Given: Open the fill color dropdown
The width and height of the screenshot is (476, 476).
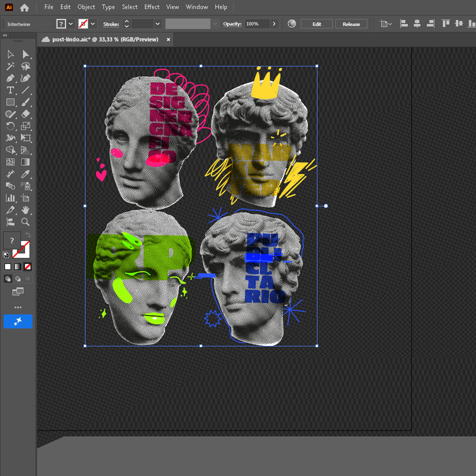Looking at the screenshot, I should click(x=71, y=24).
